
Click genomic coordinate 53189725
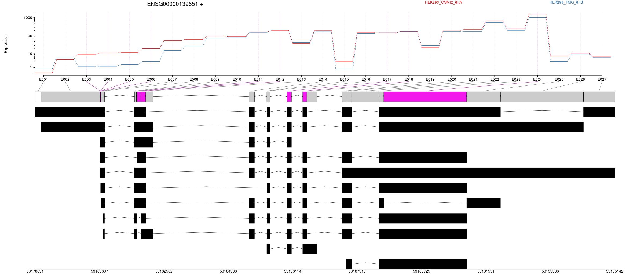point(422,271)
